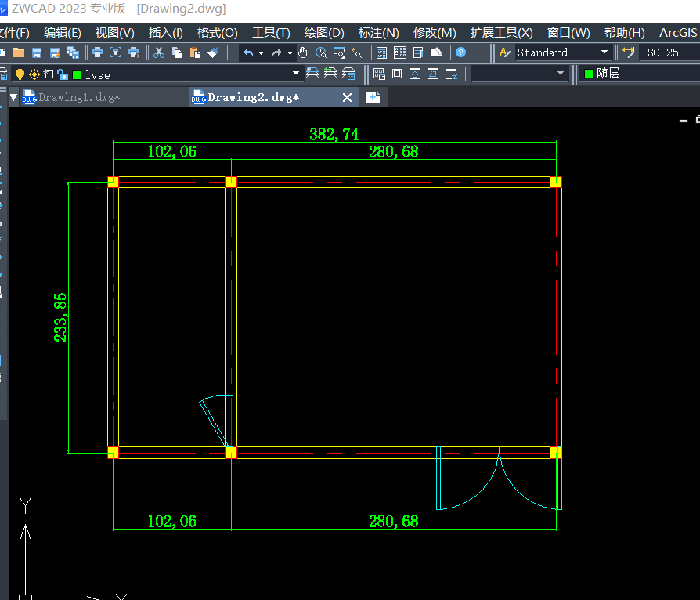Open Print Preview from the toolbar
The width and height of the screenshot is (700, 600).
tap(116, 52)
